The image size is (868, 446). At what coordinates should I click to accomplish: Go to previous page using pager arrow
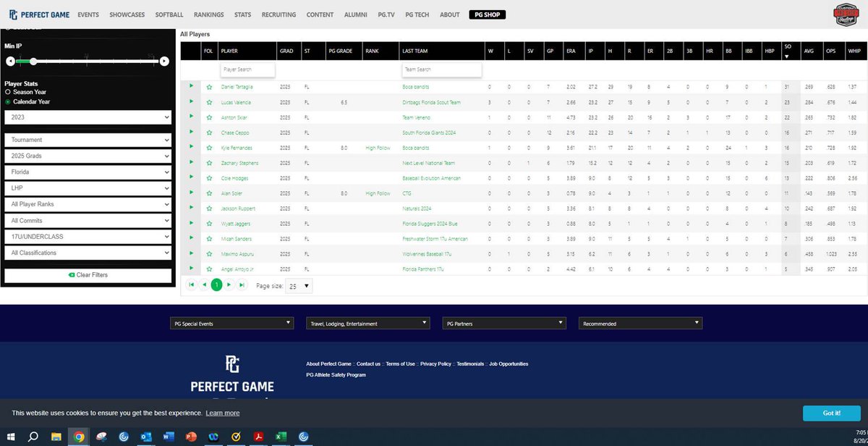[x=204, y=285]
